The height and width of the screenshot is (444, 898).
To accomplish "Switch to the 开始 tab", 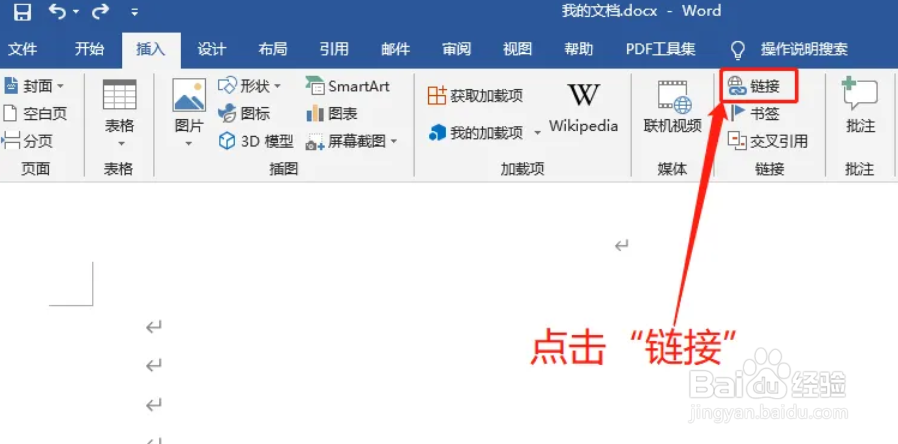I will click(89, 49).
